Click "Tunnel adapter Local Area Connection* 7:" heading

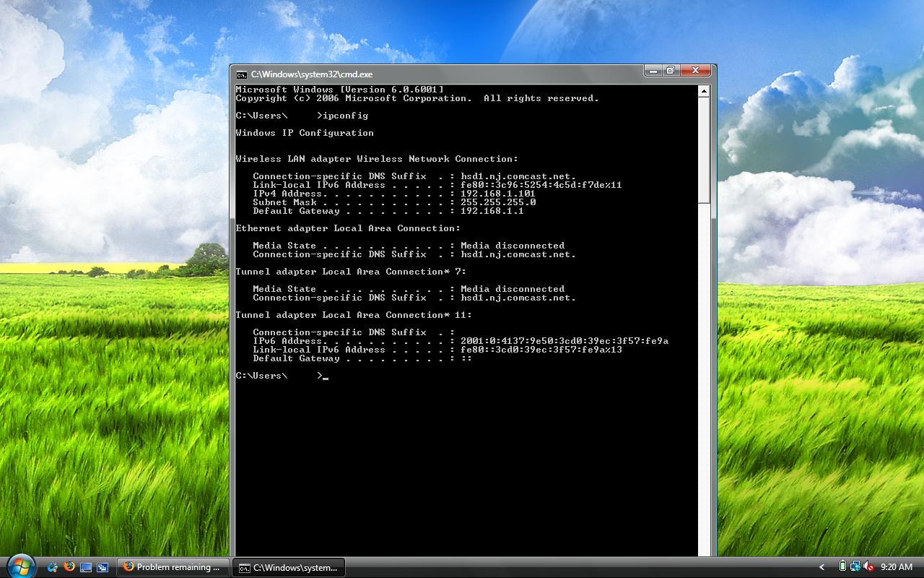351,272
